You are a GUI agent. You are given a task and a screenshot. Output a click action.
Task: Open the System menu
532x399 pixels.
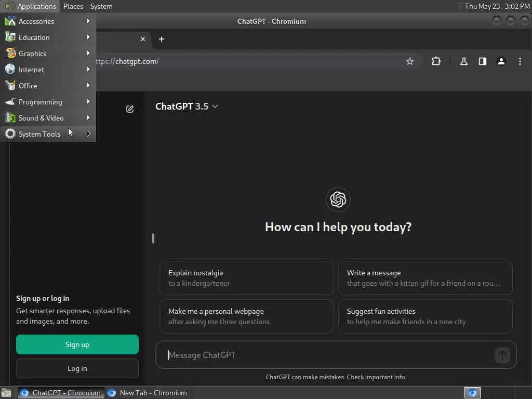click(x=101, y=6)
